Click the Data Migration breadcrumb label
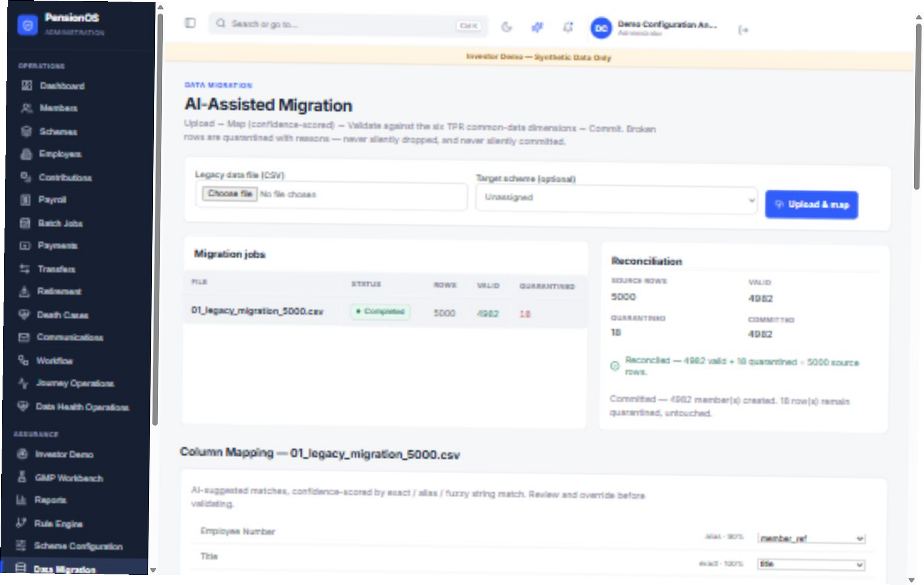 tap(218, 85)
